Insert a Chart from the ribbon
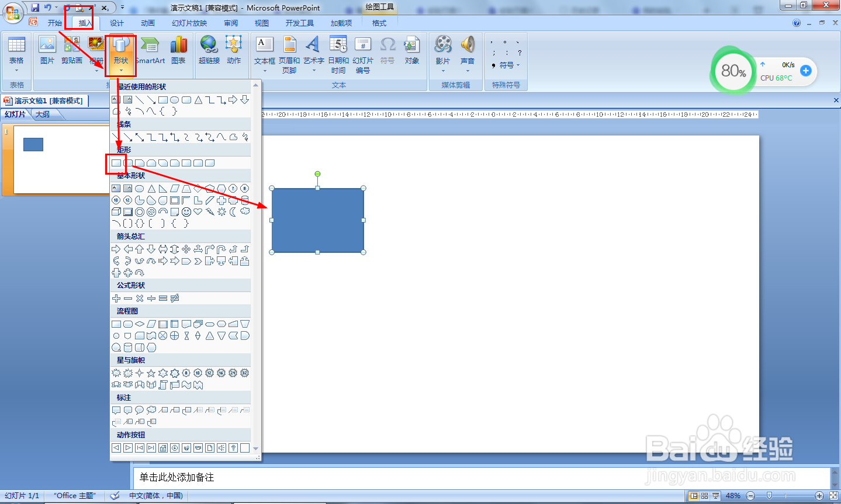Image resolution: width=841 pixels, height=504 pixels. (x=178, y=50)
